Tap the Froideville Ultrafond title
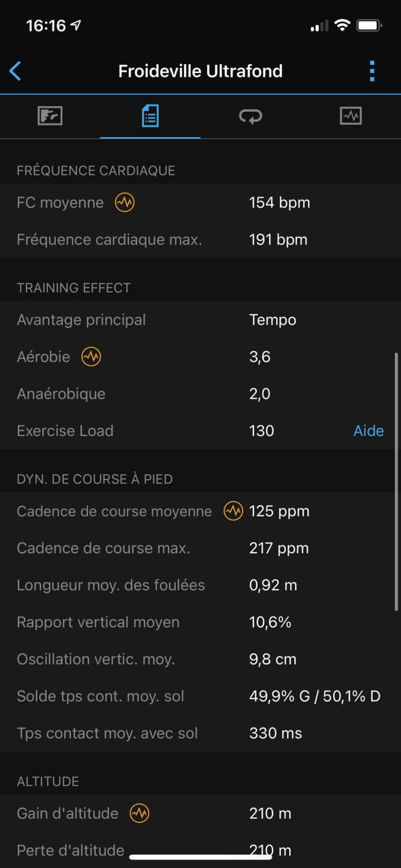 200,71
